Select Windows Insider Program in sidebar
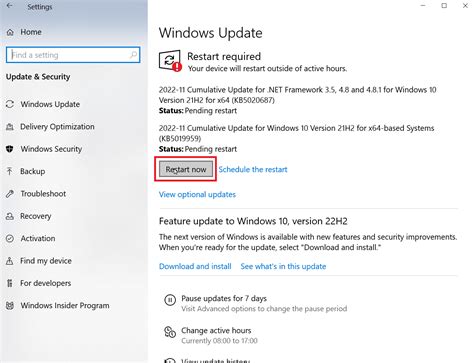This screenshot has height=363, width=474. [65, 306]
